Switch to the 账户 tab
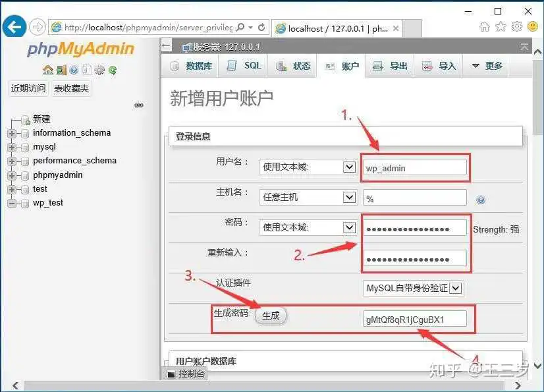This screenshot has width=544, height=392. (x=341, y=66)
